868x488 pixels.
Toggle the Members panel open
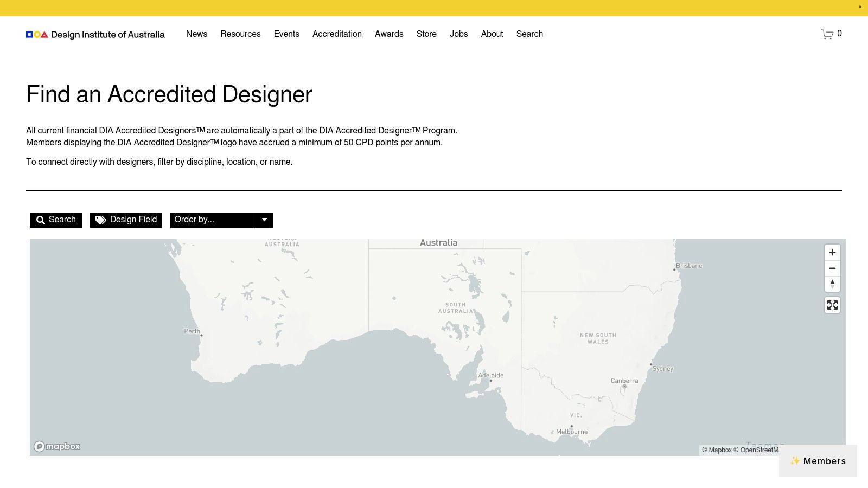click(818, 461)
